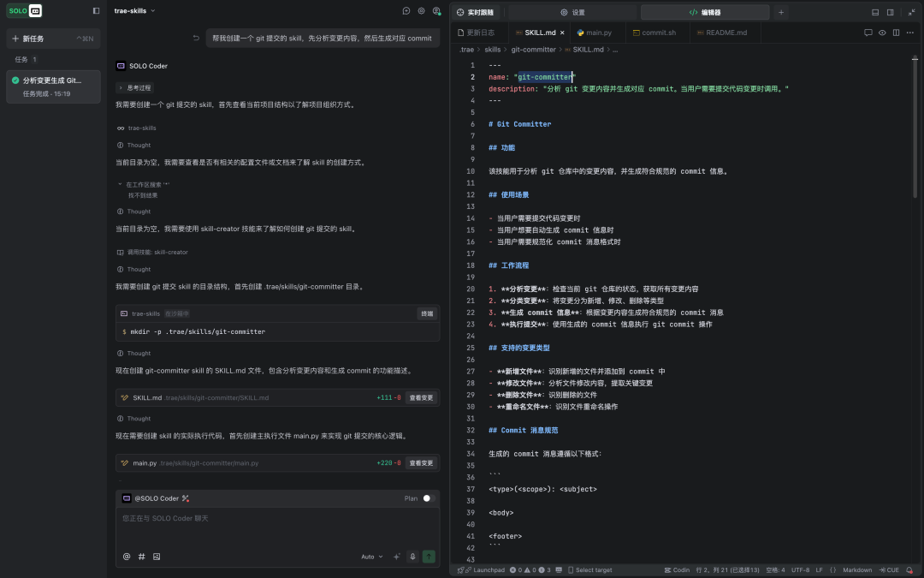The image size is (924, 578).
Task: Attach an image via the chat image icon
Action: click(x=156, y=556)
